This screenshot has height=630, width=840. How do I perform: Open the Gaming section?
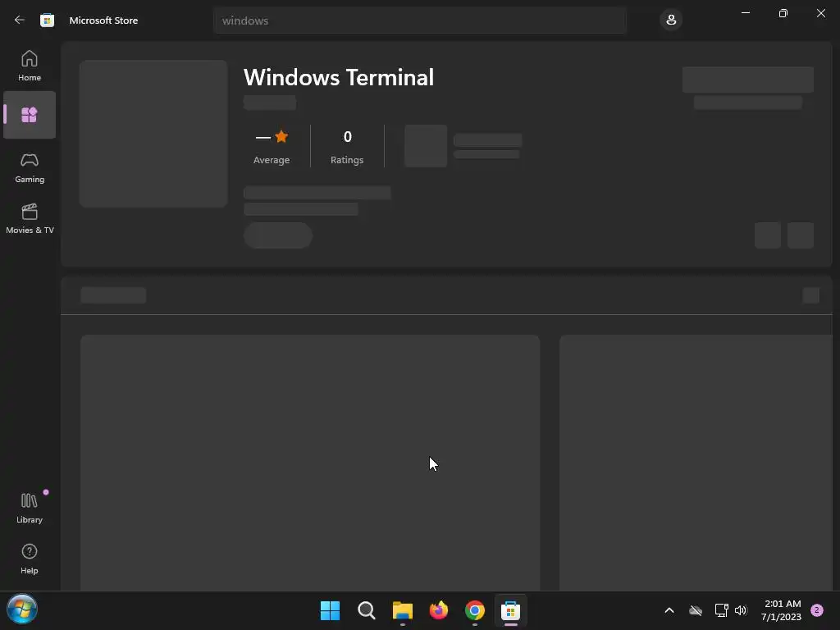(30, 167)
